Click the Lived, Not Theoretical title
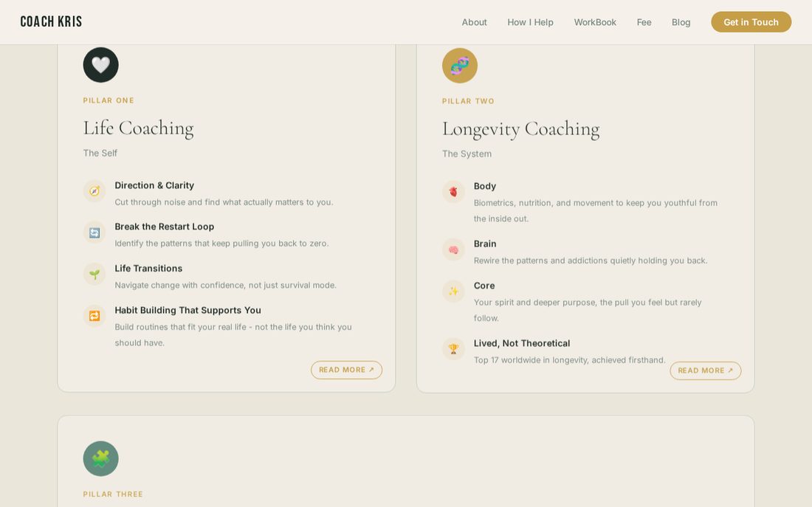Image resolution: width=812 pixels, height=507 pixels. [521, 343]
